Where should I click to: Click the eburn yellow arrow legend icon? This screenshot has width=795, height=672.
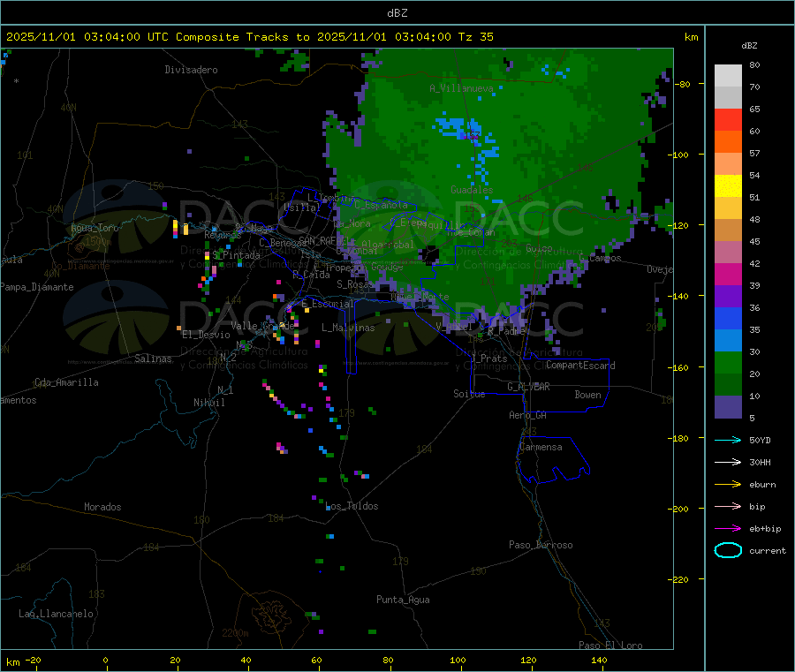coord(728,485)
